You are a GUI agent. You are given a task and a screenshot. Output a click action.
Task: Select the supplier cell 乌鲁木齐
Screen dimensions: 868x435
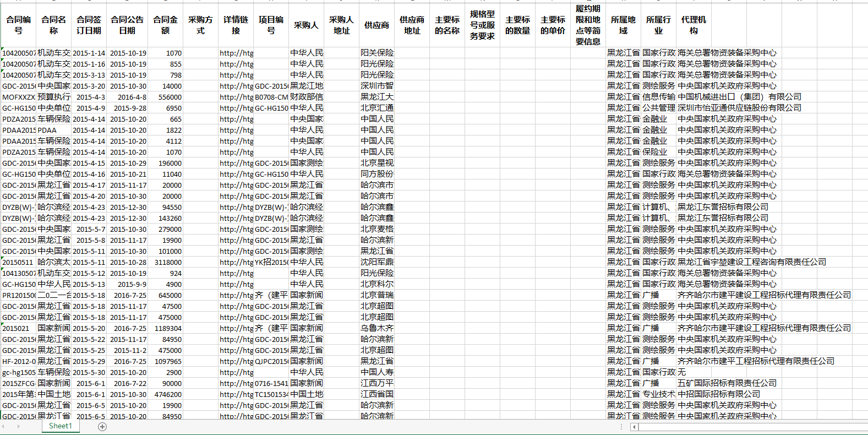click(376, 328)
